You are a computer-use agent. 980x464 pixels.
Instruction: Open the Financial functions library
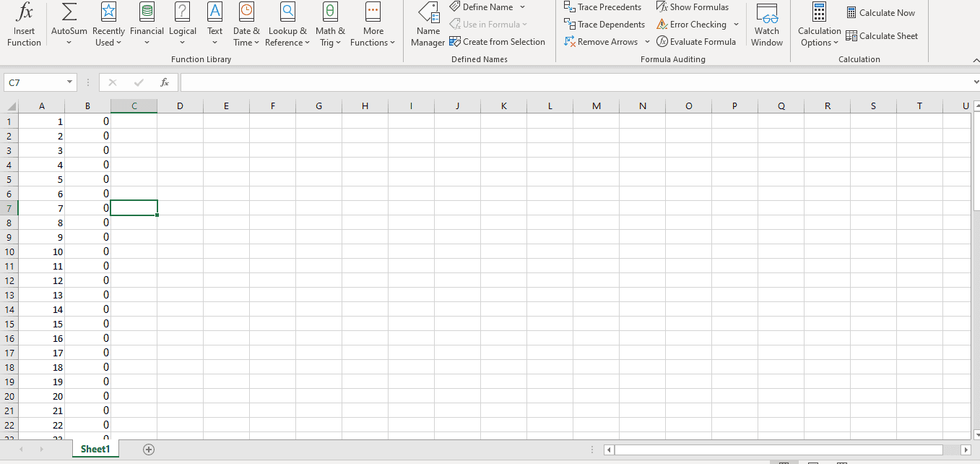[147, 25]
